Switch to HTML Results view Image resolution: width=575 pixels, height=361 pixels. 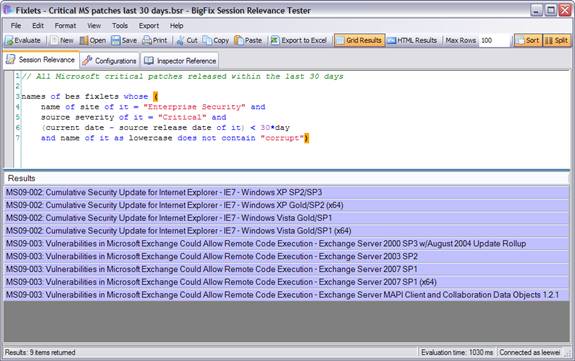click(413, 40)
